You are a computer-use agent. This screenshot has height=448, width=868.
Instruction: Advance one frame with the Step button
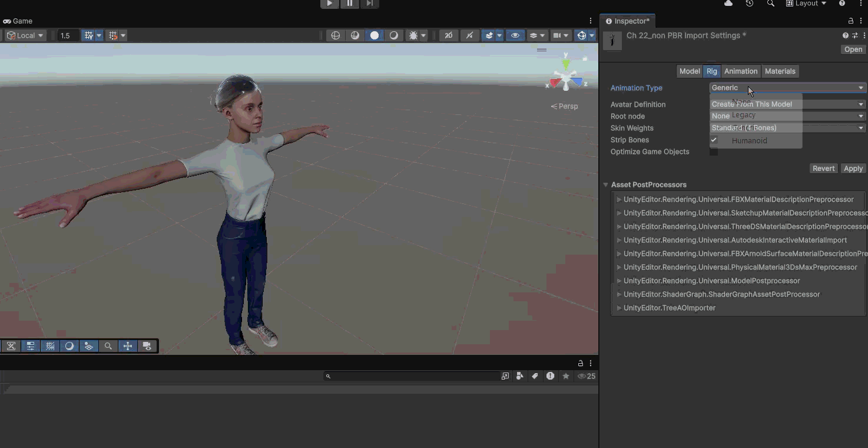pyautogui.click(x=369, y=4)
